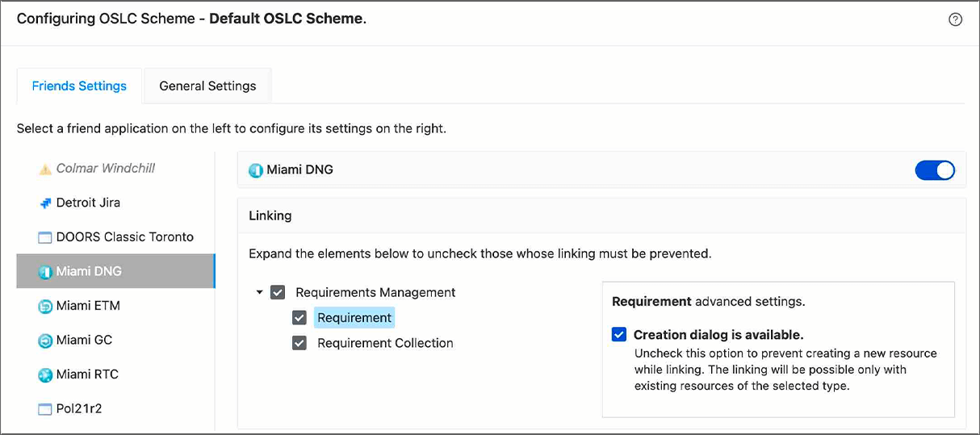Select Miami RTC in friends list

tap(115, 374)
